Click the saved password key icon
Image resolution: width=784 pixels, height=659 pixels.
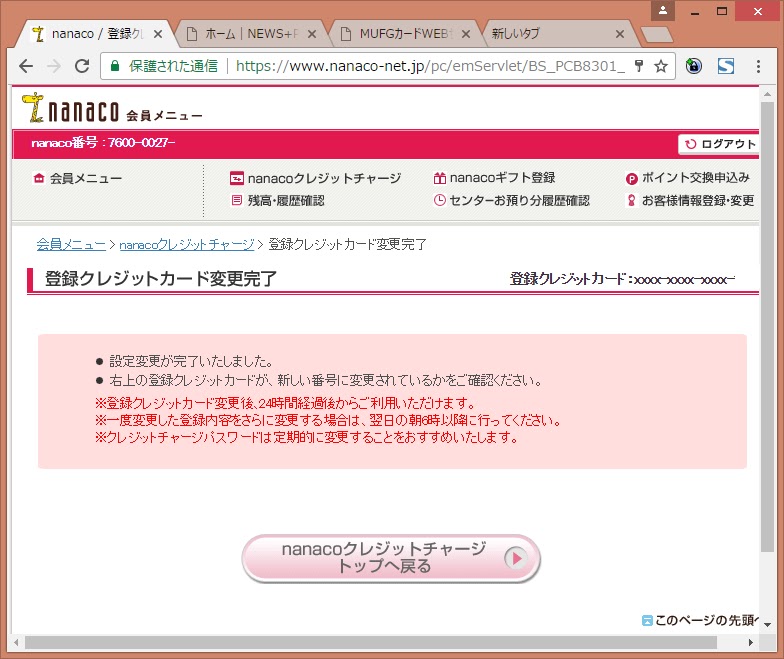tap(638, 66)
